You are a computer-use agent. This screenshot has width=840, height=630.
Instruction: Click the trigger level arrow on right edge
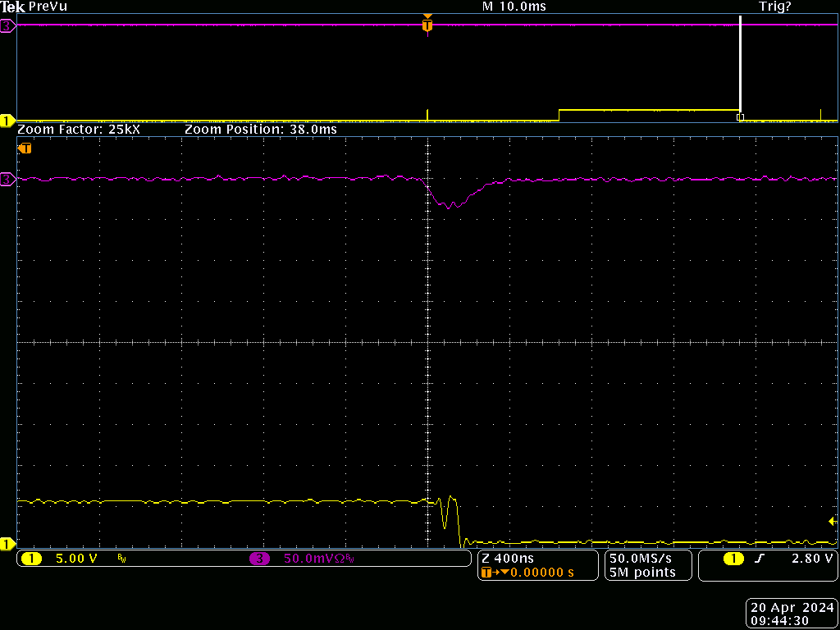click(x=832, y=521)
